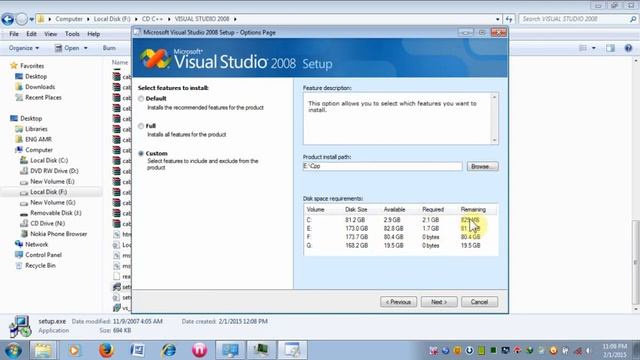Open Favorites star in navigation pane
This screenshot has height=360, width=640.
[14, 66]
